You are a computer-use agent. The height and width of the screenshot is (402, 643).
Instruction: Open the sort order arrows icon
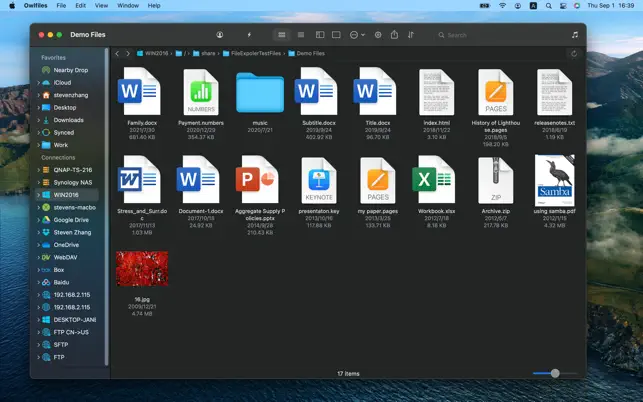click(x=411, y=35)
